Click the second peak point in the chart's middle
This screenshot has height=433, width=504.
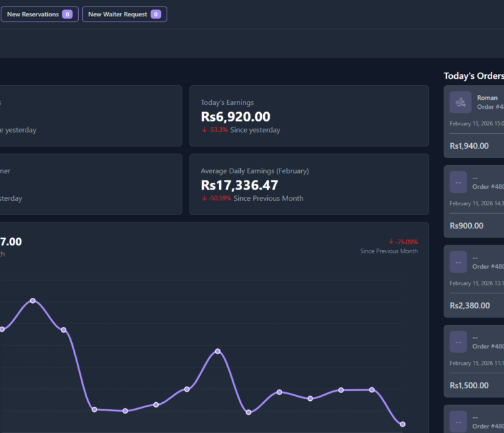[x=218, y=351]
